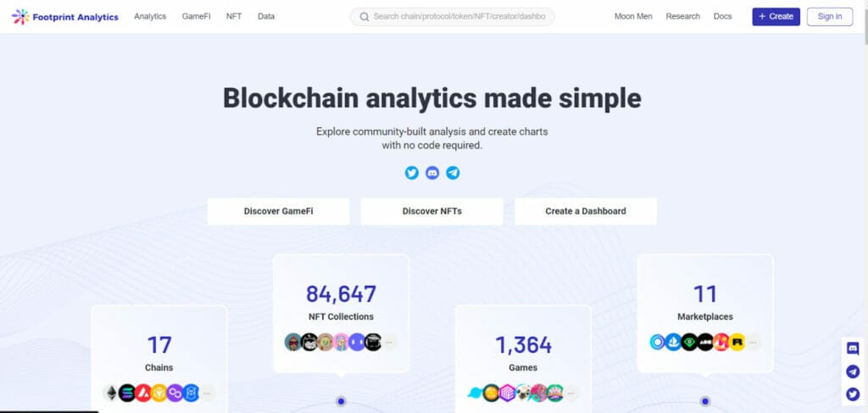The image size is (868, 413).
Task: Click the Footprint Analytics logo
Action: click(64, 17)
